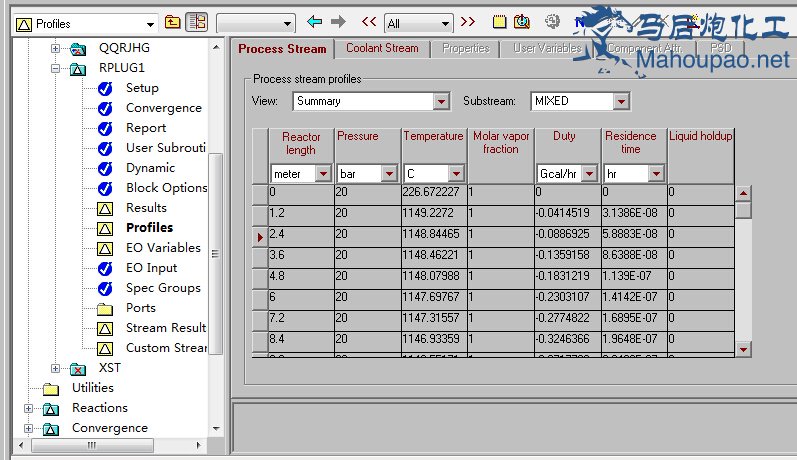Viewport: 797px width, 460px height.
Task: Open the object type Profiles dropdown
Action: [x=150, y=24]
